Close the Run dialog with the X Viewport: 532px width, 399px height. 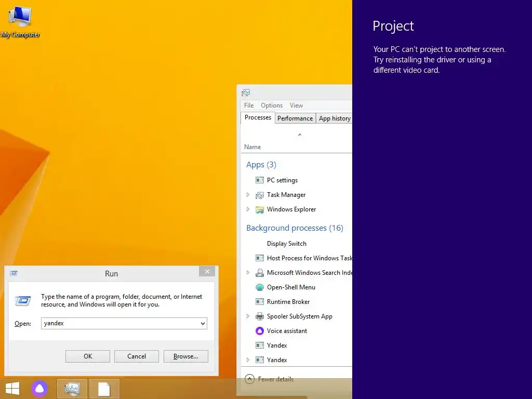(x=207, y=271)
